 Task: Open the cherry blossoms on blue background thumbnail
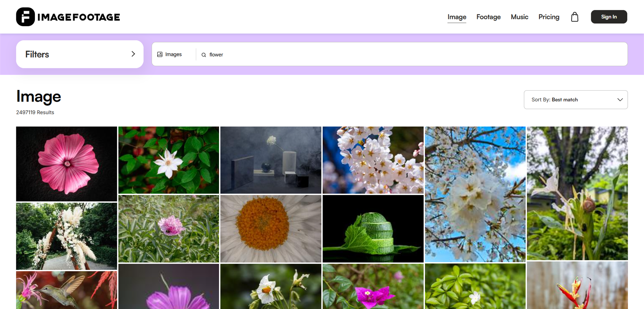point(373,160)
